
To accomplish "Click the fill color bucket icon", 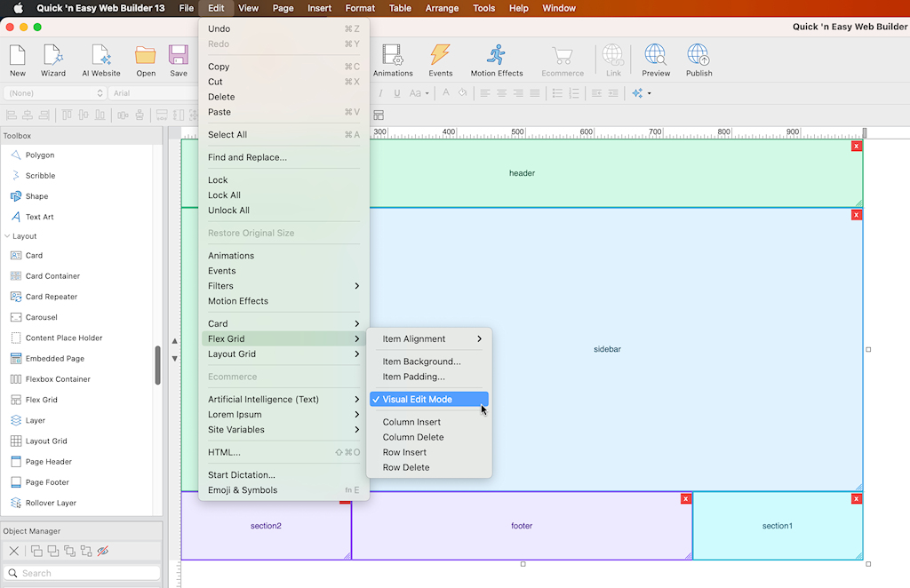I will [462, 92].
